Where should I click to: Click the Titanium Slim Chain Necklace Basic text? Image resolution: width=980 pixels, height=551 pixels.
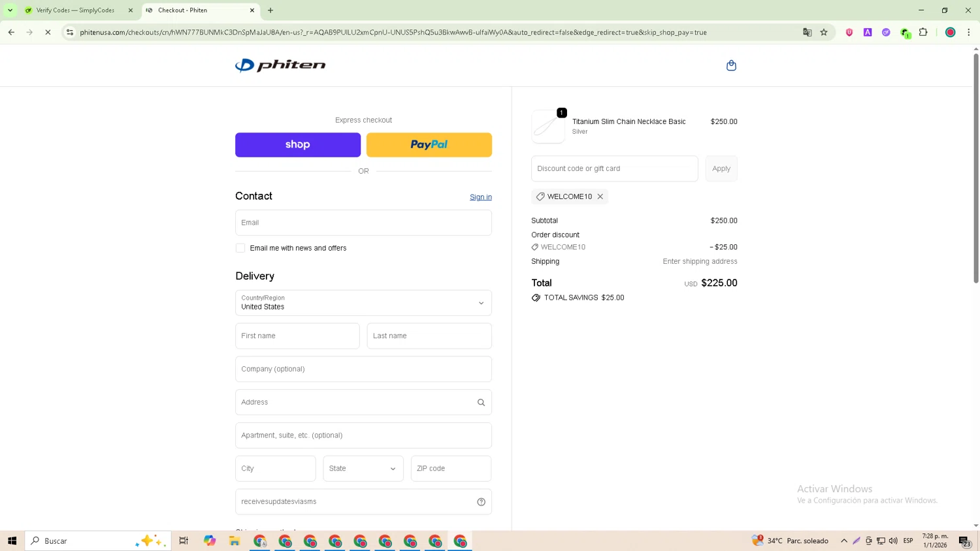coord(629,121)
